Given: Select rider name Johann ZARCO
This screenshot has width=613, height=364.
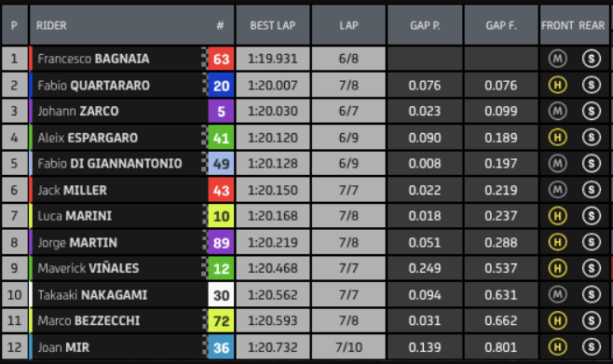Looking at the screenshot, I should pyautogui.click(x=78, y=112).
